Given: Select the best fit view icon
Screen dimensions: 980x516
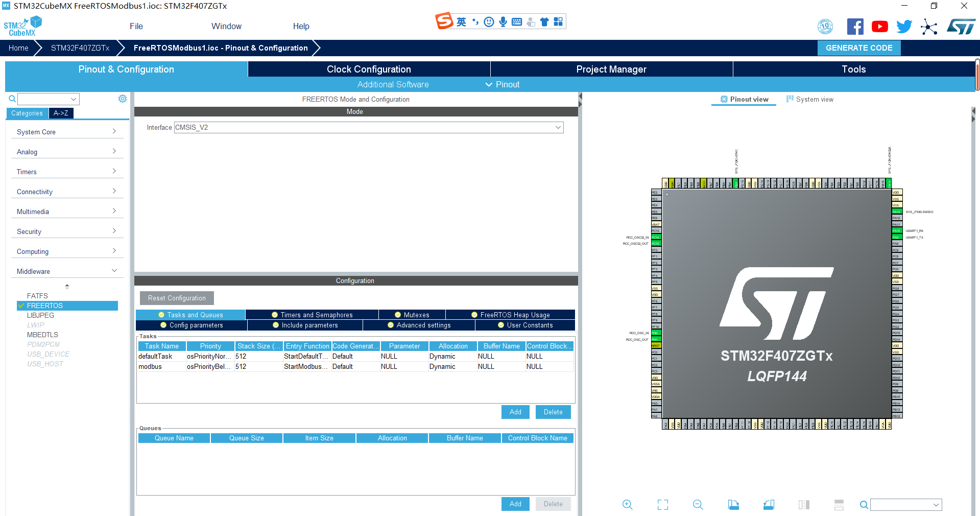Looking at the screenshot, I should tap(662, 505).
